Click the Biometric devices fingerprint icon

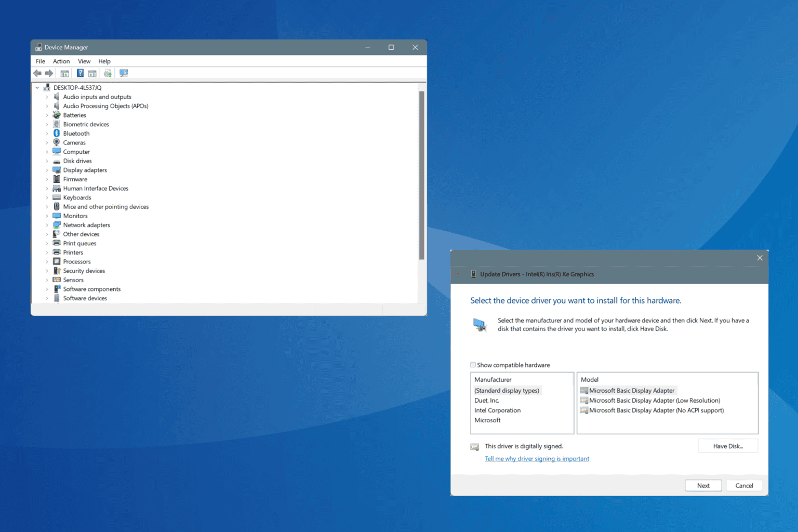point(57,124)
